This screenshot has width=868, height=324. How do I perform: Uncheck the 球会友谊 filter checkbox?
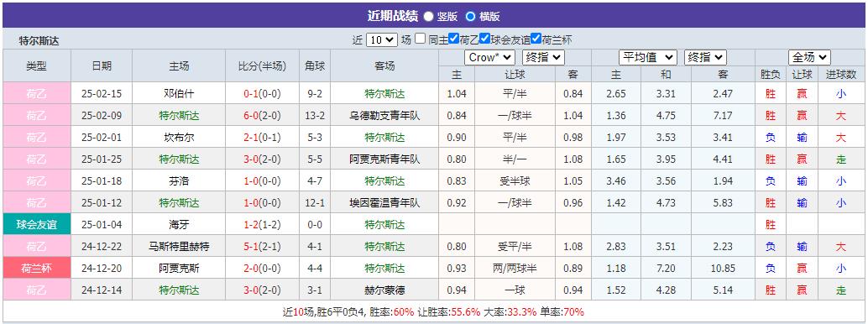pos(485,39)
